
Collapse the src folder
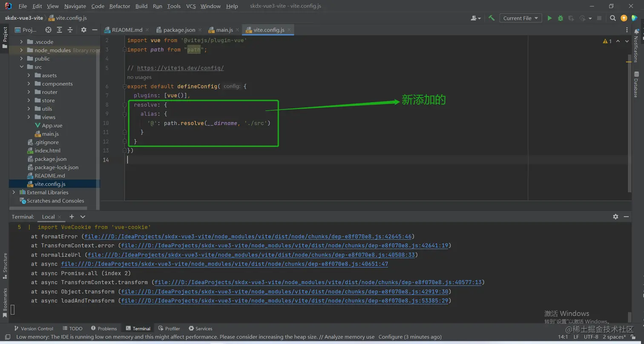pos(21,67)
